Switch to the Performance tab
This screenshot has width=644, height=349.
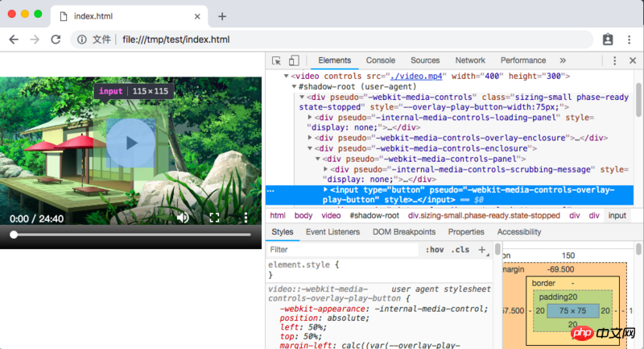(522, 60)
